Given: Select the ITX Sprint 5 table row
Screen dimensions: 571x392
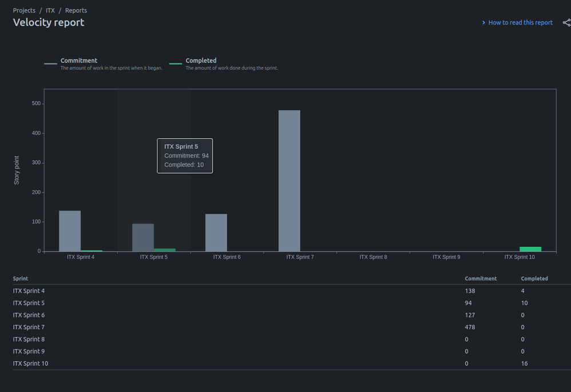Looking at the screenshot, I should (x=292, y=303).
